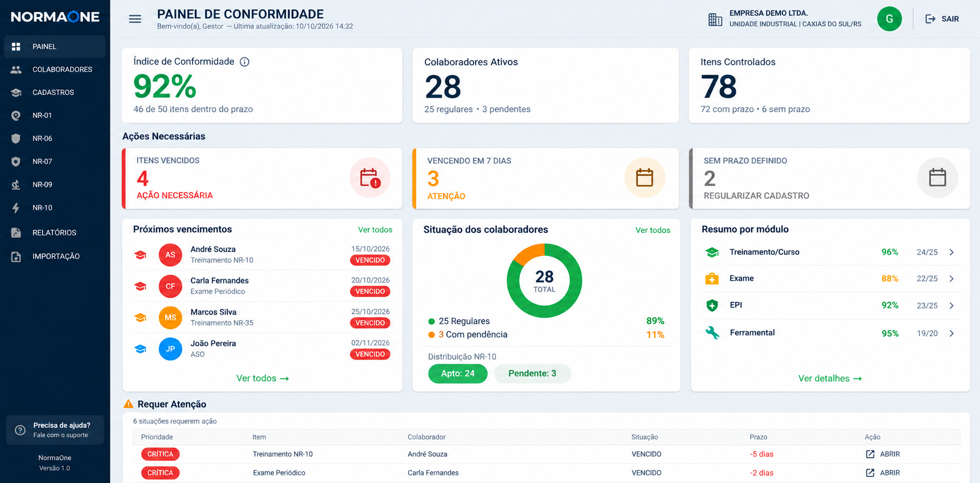Click the MS avatar for Marcos Silva
The height and width of the screenshot is (483, 980).
[170, 317]
